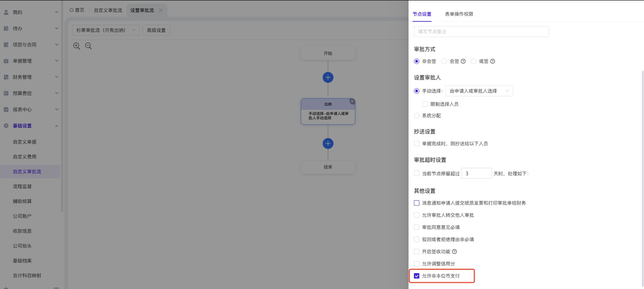Open the 自定义审批流 page tab
Screen dimensions: 644x289
pyautogui.click(x=108, y=10)
